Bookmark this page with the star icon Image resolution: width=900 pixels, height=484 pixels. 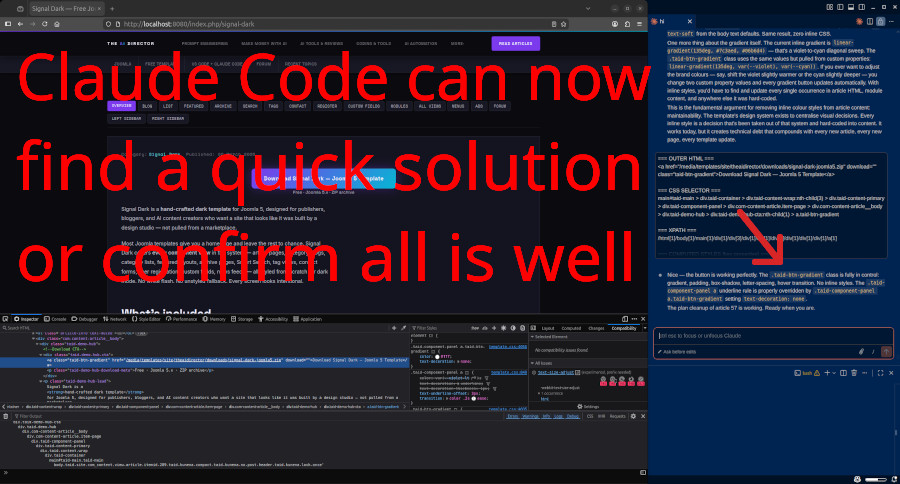564,24
